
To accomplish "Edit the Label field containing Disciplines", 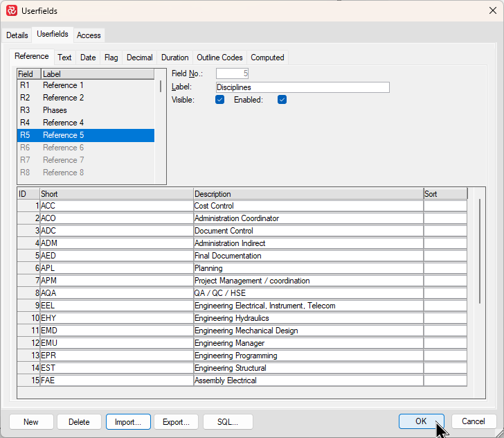I will click(x=302, y=87).
